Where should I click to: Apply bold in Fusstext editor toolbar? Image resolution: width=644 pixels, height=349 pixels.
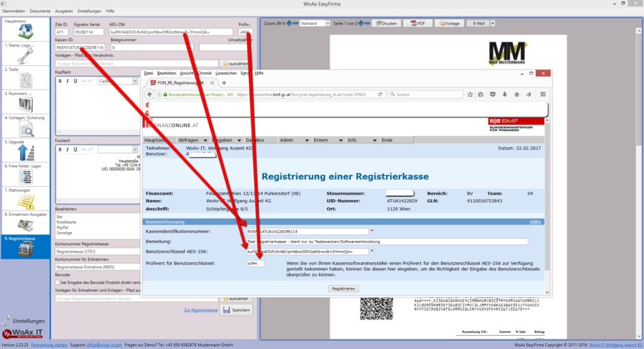tap(60, 150)
